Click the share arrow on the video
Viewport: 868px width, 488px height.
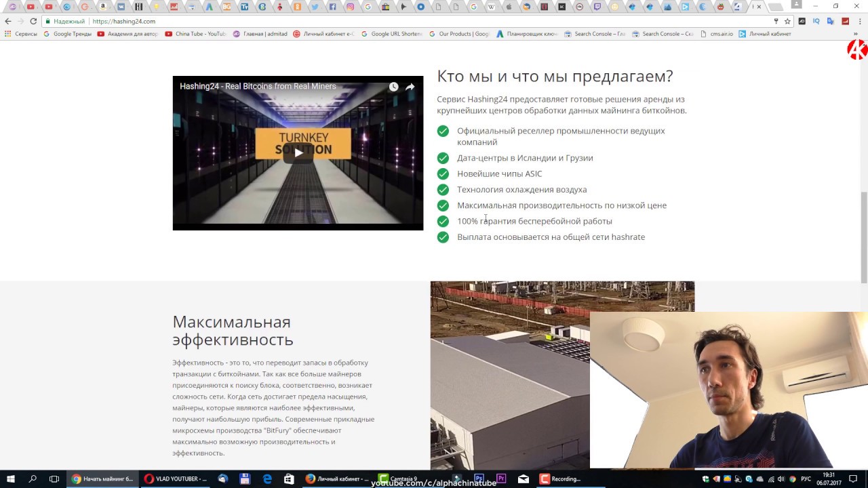[x=410, y=87]
